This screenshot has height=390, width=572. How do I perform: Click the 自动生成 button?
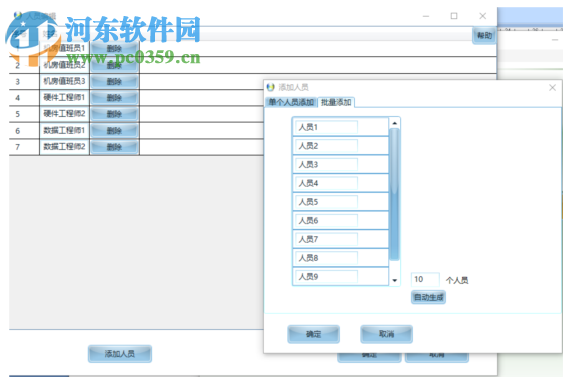(428, 297)
